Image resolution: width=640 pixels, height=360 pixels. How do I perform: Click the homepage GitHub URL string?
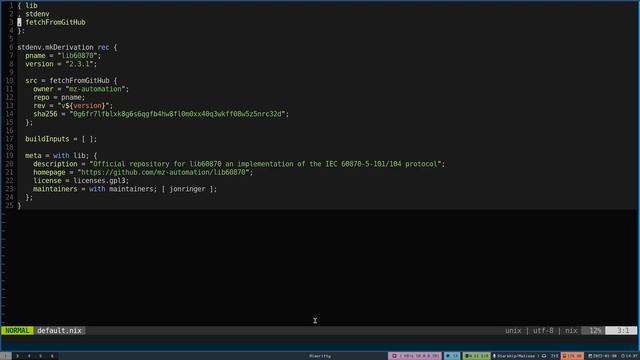pyautogui.click(x=163, y=172)
